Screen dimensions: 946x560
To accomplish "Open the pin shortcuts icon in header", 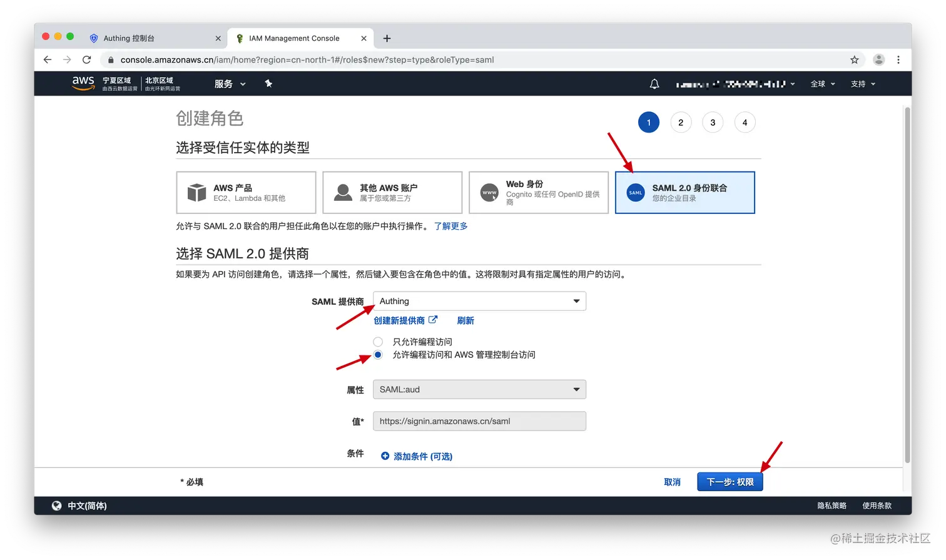I will pos(268,83).
